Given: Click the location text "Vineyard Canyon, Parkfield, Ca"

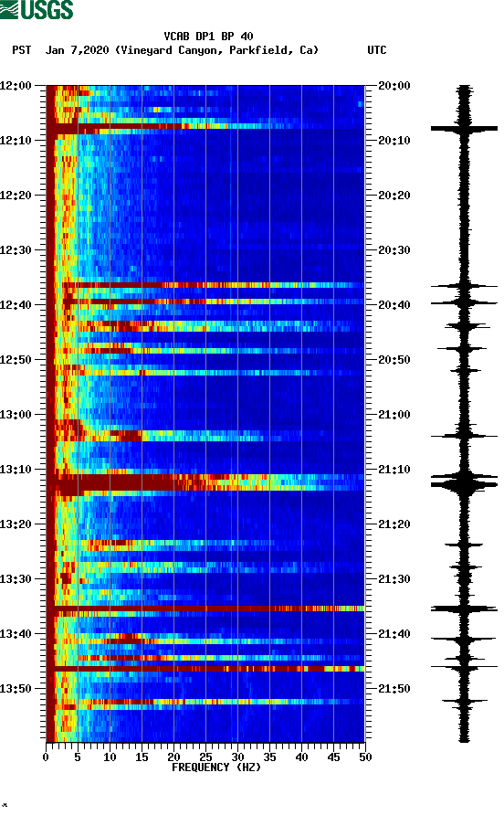Looking at the screenshot, I should click(216, 50).
